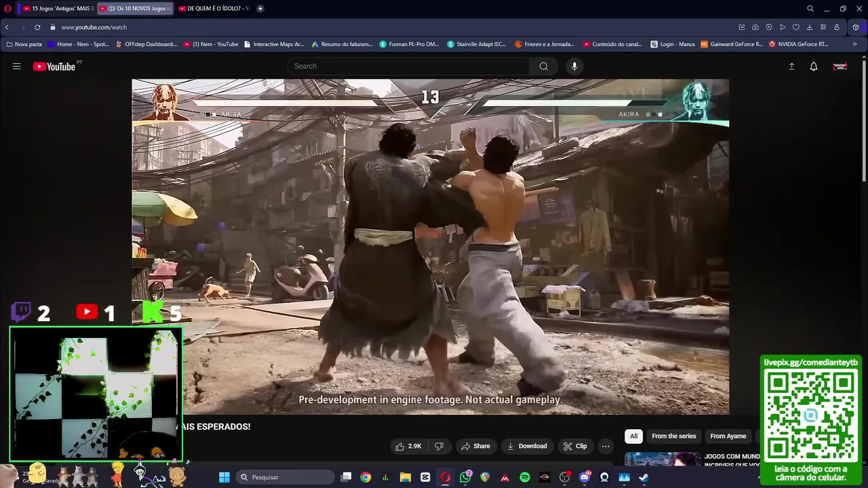
Task: Open File Explorer from the taskbar
Action: [x=406, y=477]
